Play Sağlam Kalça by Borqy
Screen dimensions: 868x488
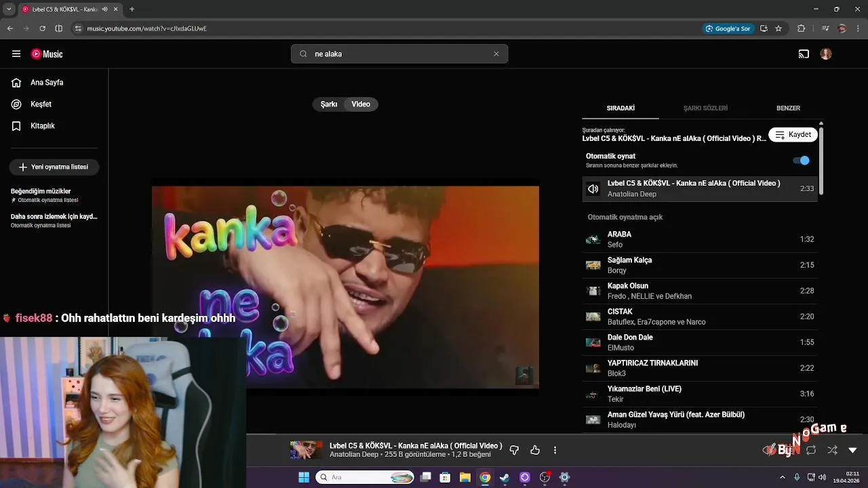coord(700,265)
